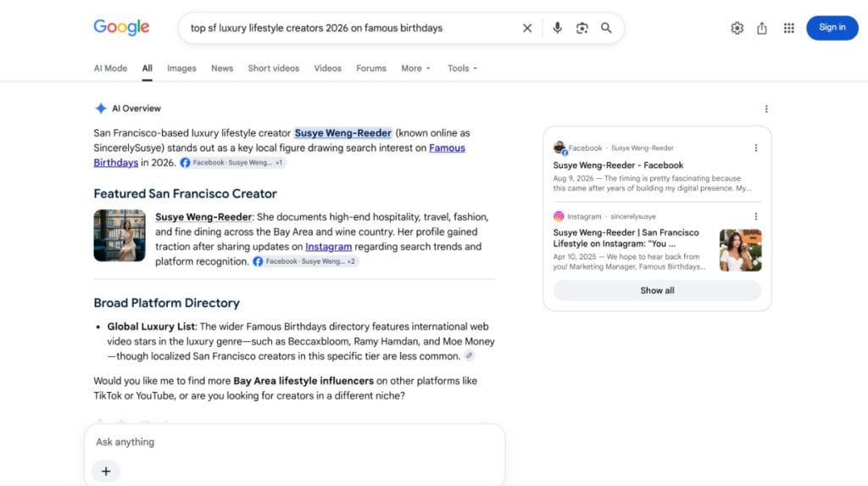Click 'Featured San Francisco Creator' heading
This screenshot has width=868, height=486.
click(x=185, y=193)
